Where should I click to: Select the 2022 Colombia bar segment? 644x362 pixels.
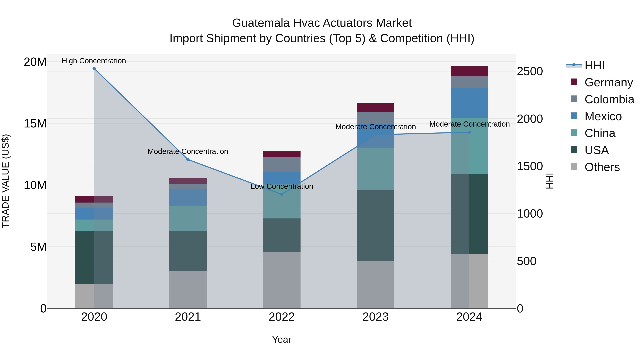(282, 165)
